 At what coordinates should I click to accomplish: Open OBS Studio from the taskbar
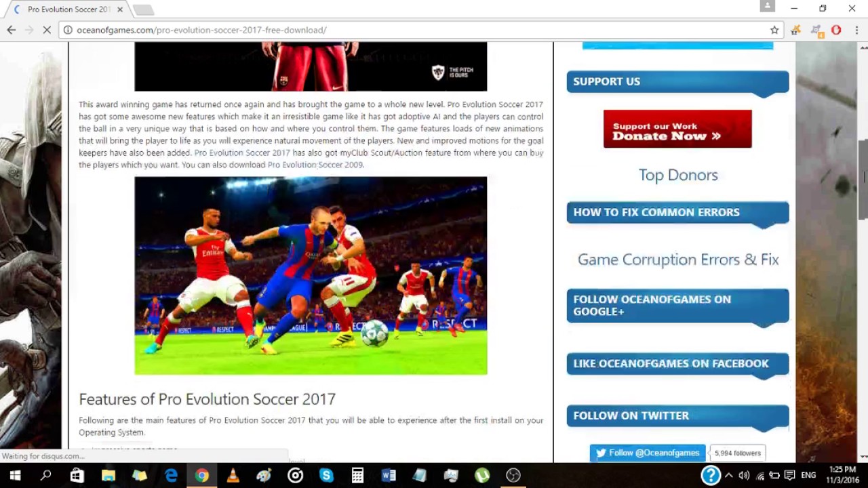(x=513, y=475)
